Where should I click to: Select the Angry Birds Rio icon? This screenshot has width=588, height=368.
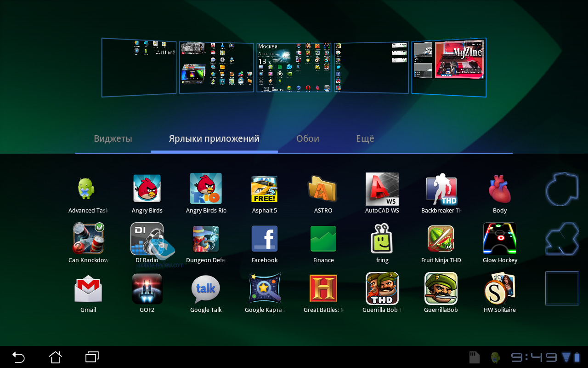206,189
